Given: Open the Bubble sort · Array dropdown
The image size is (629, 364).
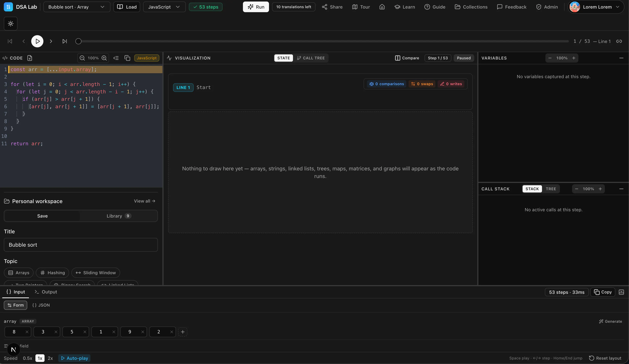Looking at the screenshot, I should (x=77, y=7).
